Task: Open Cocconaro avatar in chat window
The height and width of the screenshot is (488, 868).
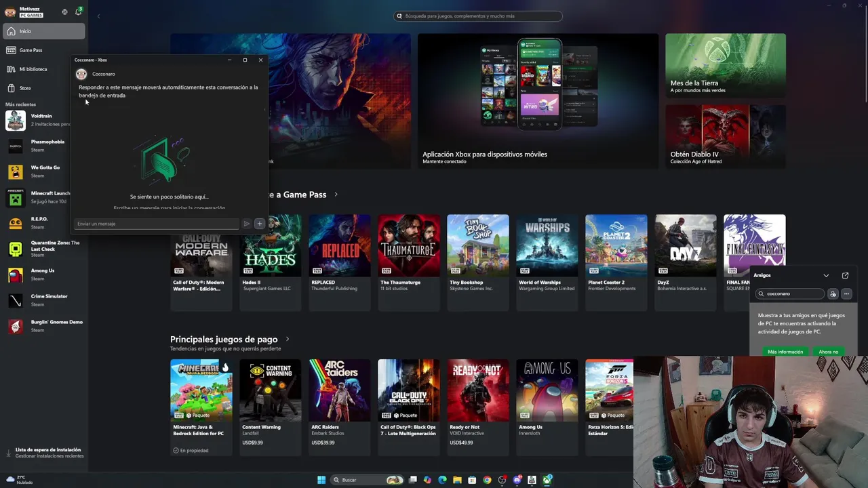Action: pos(81,74)
